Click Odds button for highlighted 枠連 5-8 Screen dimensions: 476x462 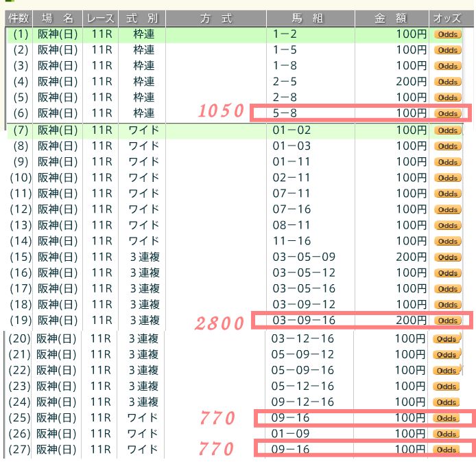(x=447, y=113)
